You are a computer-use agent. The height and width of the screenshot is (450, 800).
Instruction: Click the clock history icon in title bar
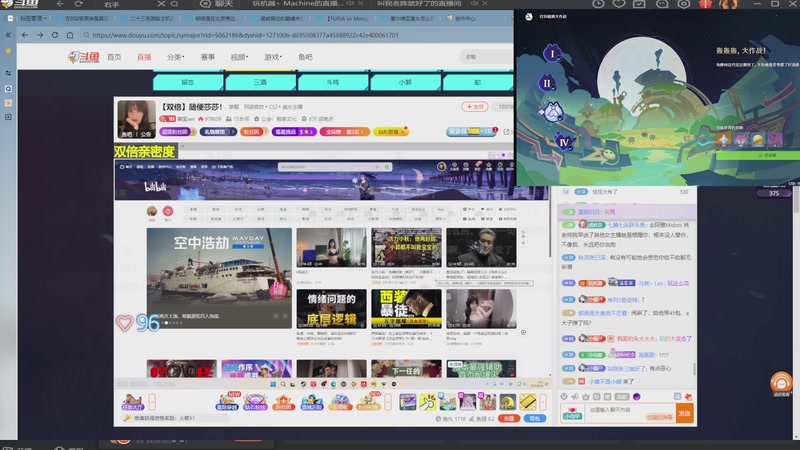(598, 4)
